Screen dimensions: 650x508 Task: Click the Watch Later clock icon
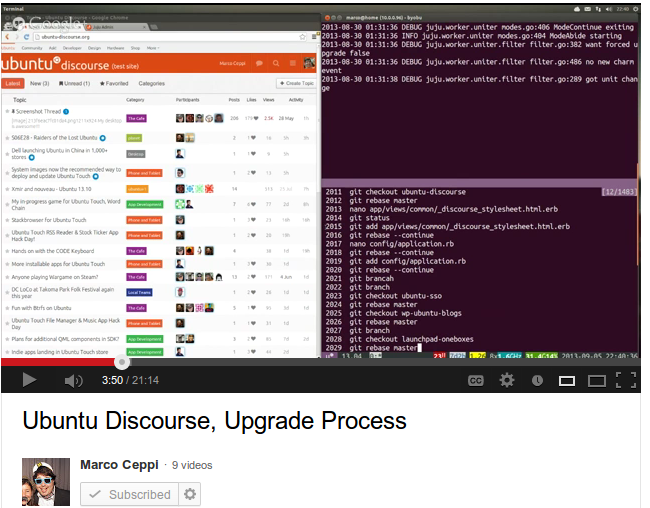pyautogui.click(x=537, y=380)
